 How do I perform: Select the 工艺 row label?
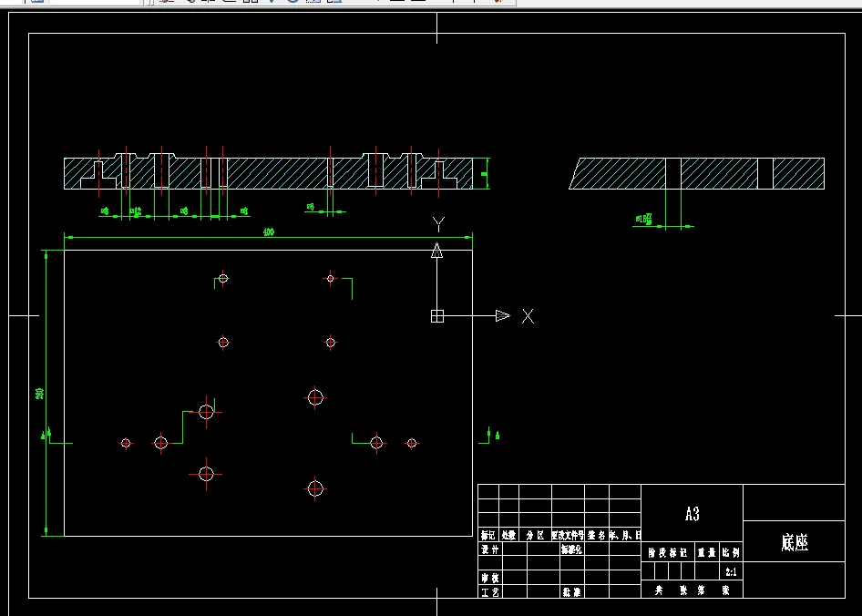tap(490, 591)
